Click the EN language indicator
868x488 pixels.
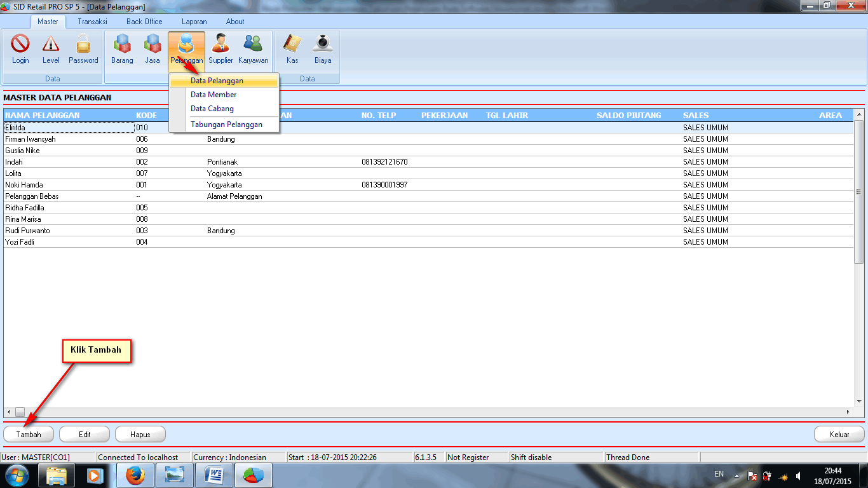[719, 474]
